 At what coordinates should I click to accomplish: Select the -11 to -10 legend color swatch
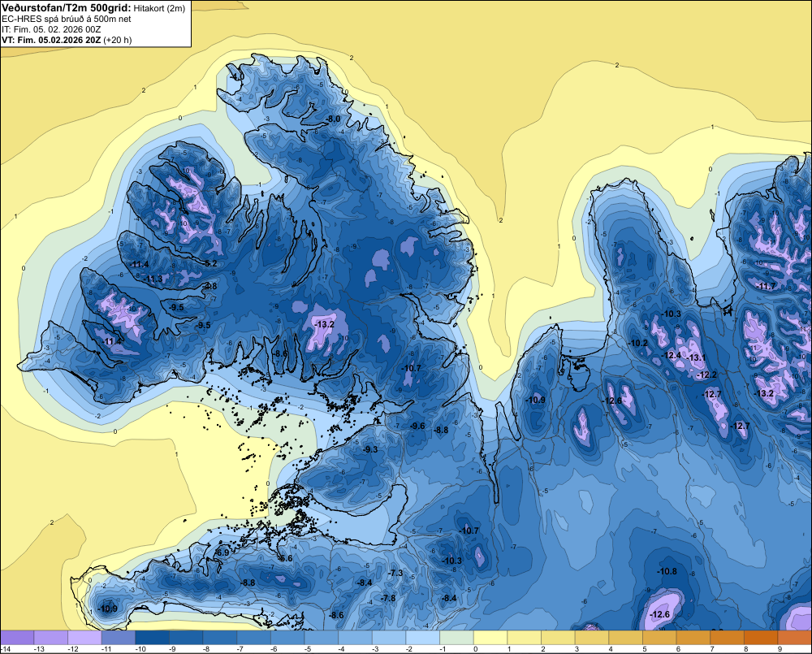[119, 638]
